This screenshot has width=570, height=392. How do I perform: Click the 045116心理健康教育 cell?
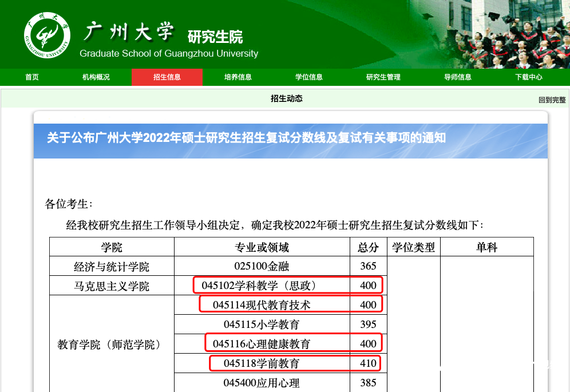point(262,343)
